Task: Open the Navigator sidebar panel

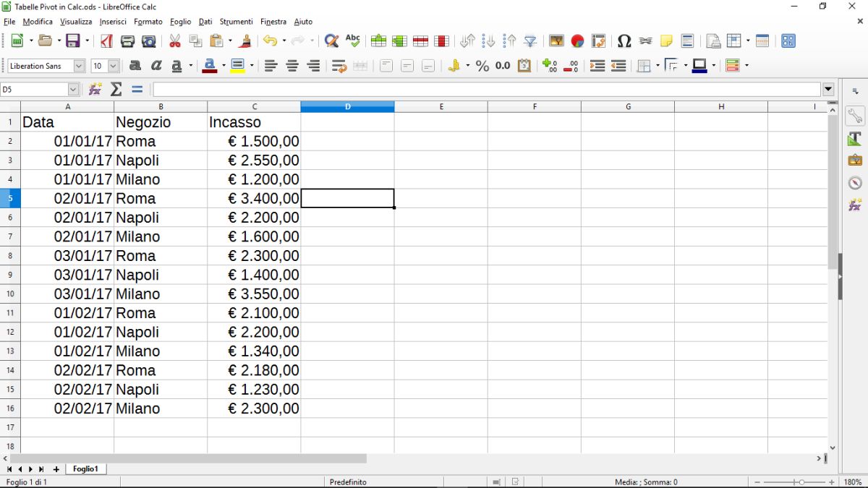Action: 856,182
